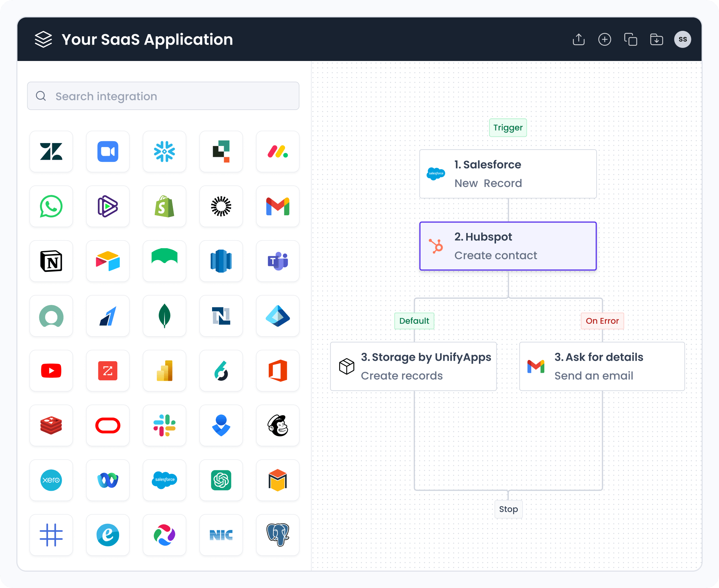Click the WhatsApp integration icon

click(51, 207)
